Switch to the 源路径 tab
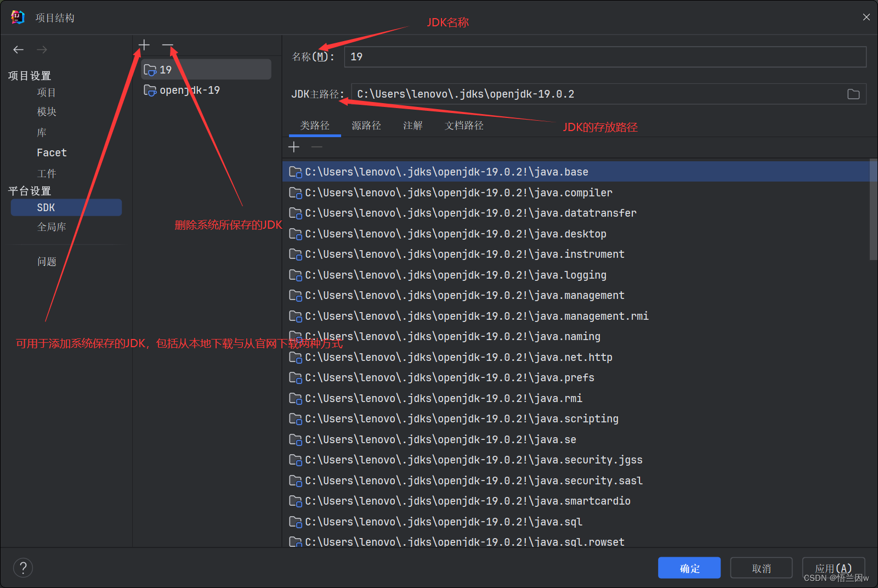This screenshot has width=878, height=588. (366, 126)
